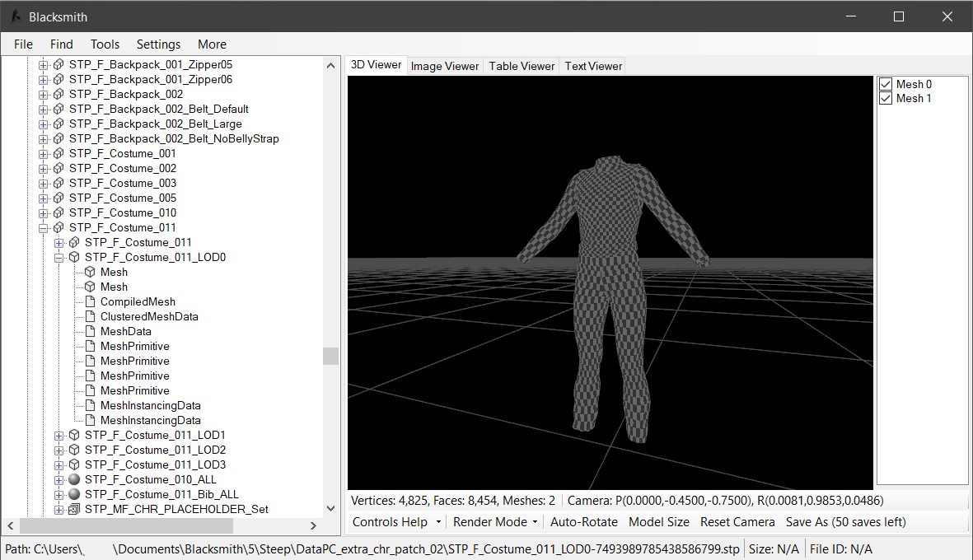Uncheck the Mesh 0 checkbox

[886, 84]
